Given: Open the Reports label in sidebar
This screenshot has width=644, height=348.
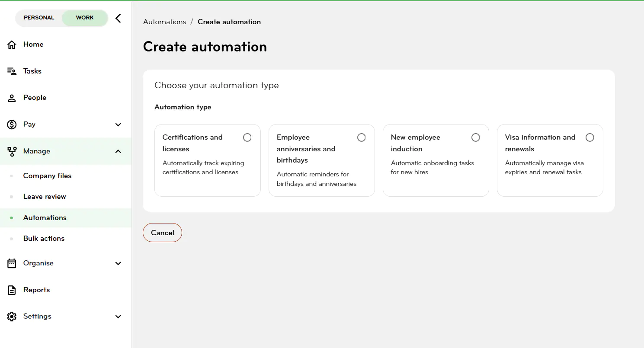Looking at the screenshot, I should pos(36,290).
